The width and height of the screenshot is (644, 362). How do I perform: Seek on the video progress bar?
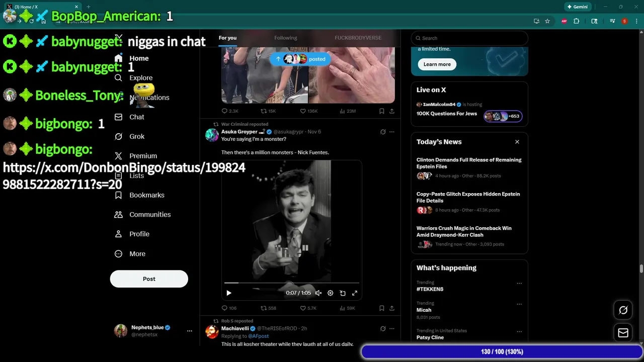(x=292, y=283)
